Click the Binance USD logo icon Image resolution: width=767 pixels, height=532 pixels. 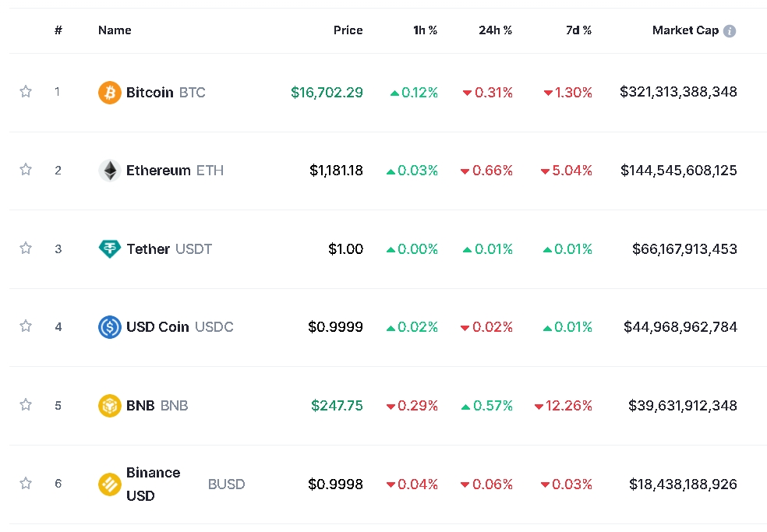(x=109, y=484)
